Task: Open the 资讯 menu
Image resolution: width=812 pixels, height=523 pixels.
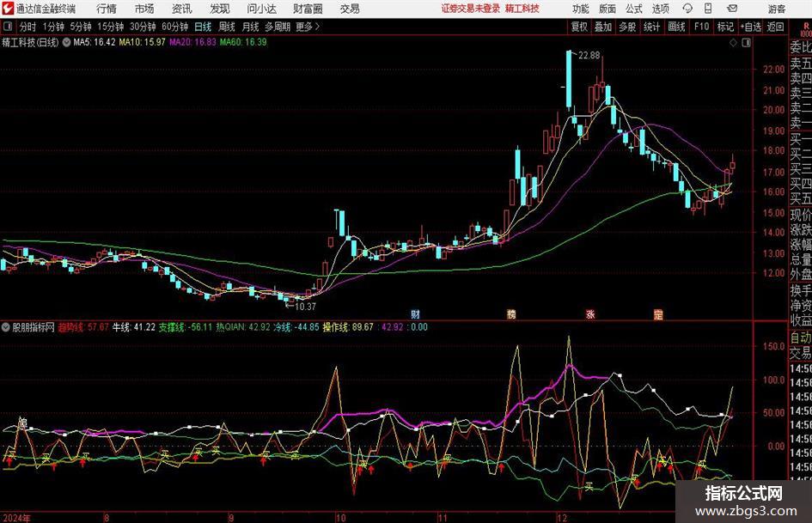Action: (182, 9)
